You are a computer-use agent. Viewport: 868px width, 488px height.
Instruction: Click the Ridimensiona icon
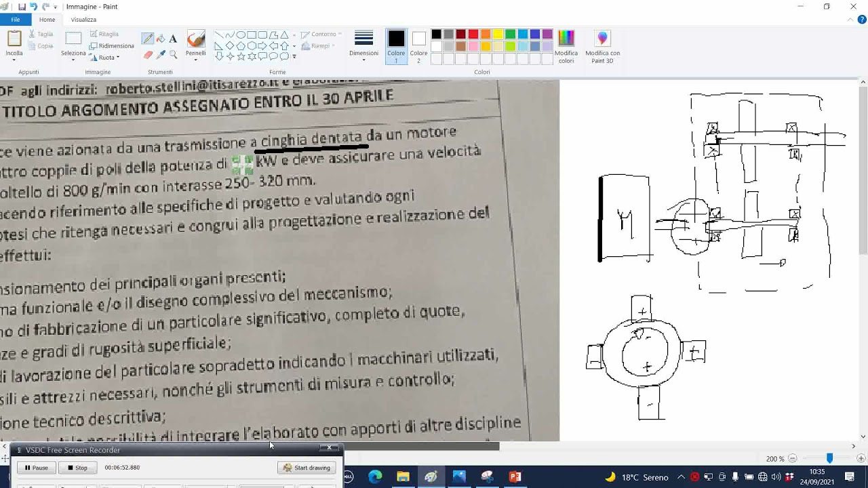click(x=93, y=46)
